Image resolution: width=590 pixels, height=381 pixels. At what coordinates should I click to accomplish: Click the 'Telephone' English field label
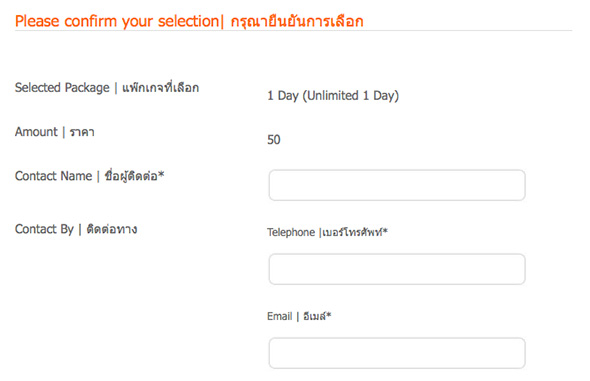pos(291,232)
